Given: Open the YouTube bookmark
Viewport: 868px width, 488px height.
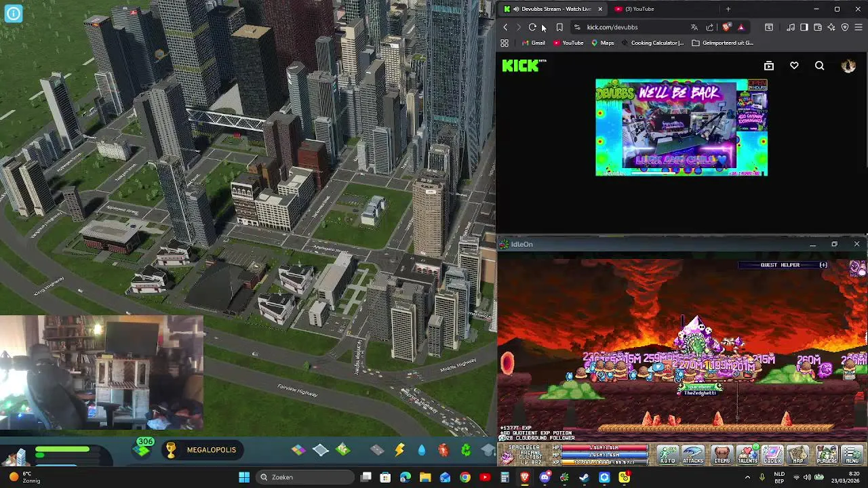Looking at the screenshot, I should pyautogui.click(x=568, y=43).
